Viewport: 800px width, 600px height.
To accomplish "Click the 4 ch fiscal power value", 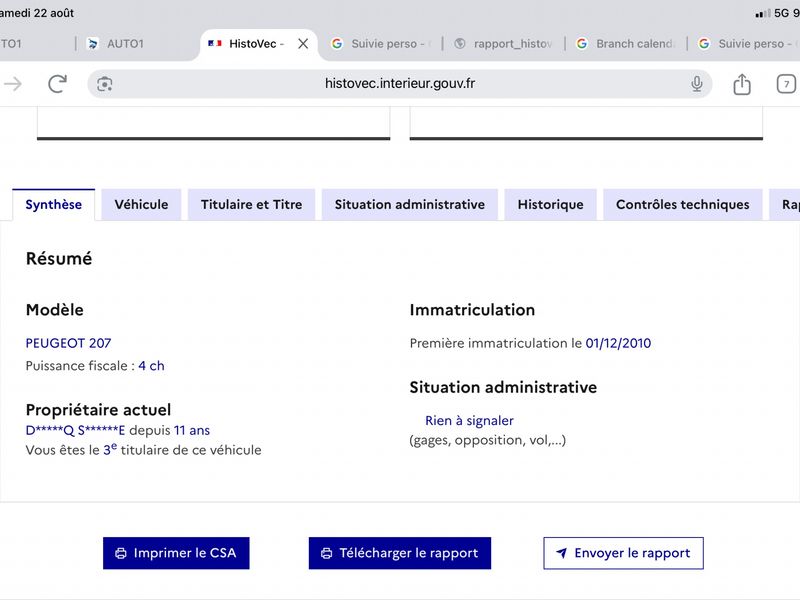I will pos(152,366).
